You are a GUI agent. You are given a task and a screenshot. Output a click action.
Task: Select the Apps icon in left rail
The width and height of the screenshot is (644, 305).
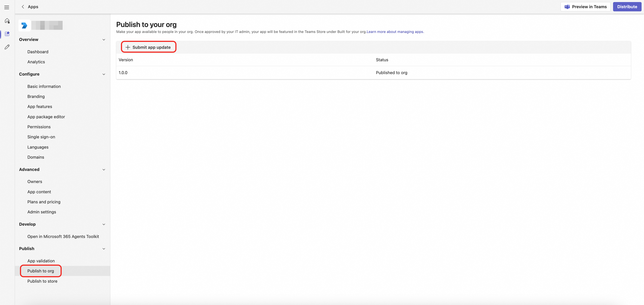(x=7, y=34)
